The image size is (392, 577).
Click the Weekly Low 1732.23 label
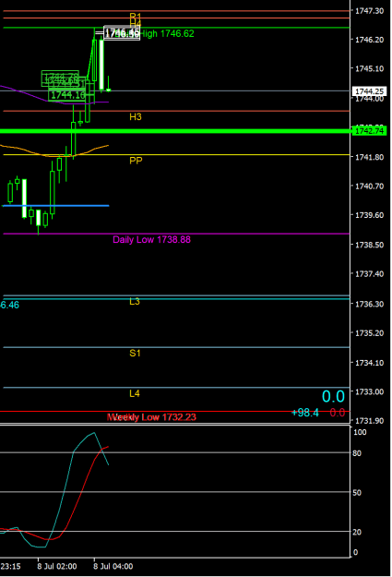pos(151,417)
